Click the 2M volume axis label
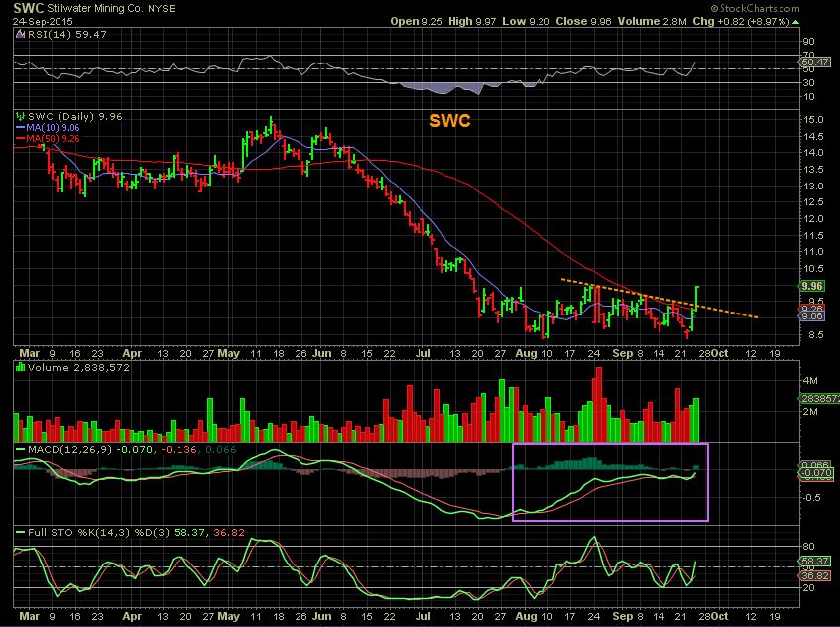Viewport: 840px width, 627px height. (810, 412)
